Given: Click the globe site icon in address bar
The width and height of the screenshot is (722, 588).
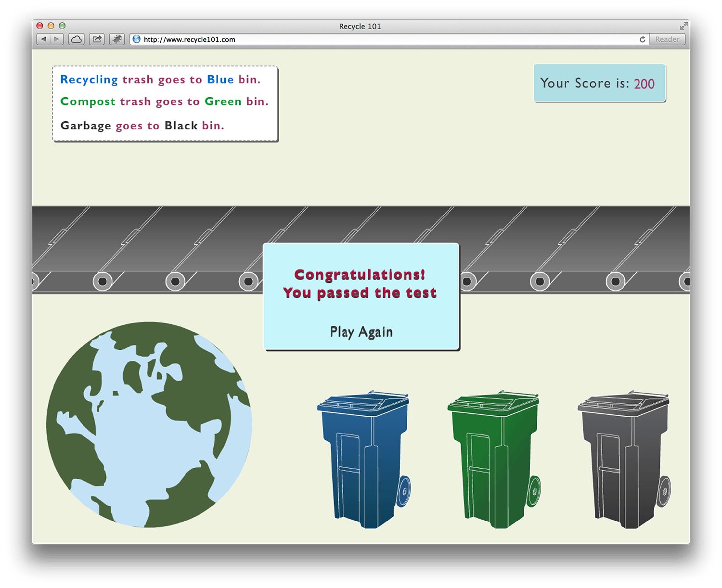Looking at the screenshot, I should (x=137, y=39).
